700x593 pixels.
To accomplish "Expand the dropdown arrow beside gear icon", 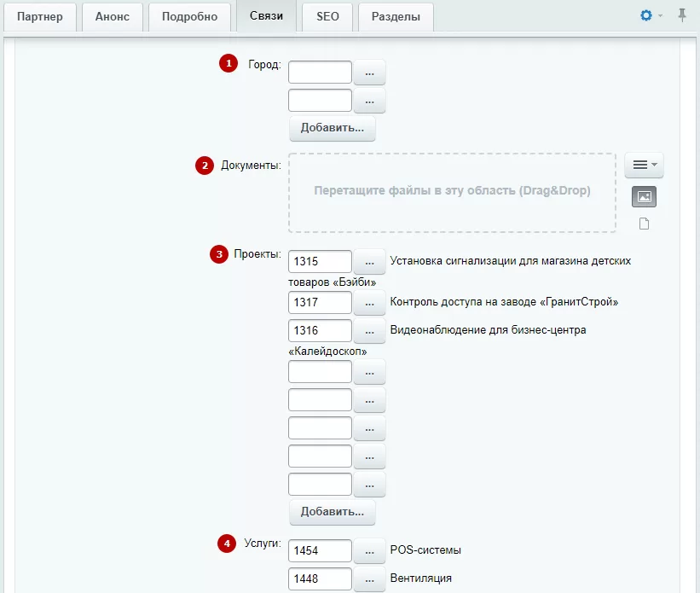I will [660, 15].
